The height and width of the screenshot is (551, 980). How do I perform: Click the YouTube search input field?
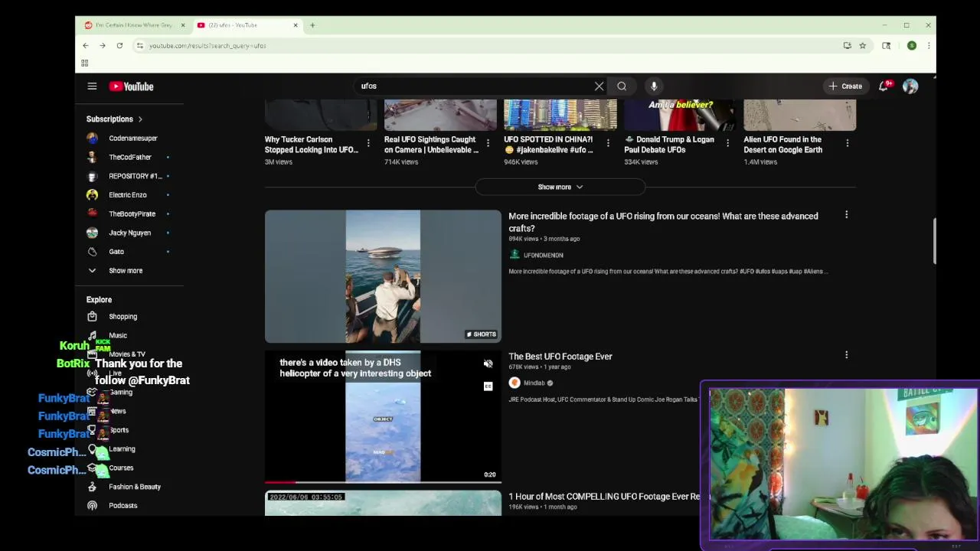pos(473,86)
